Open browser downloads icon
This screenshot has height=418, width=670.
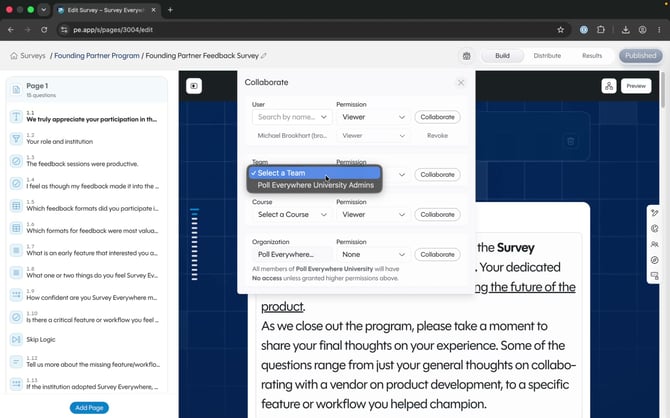click(626, 29)
